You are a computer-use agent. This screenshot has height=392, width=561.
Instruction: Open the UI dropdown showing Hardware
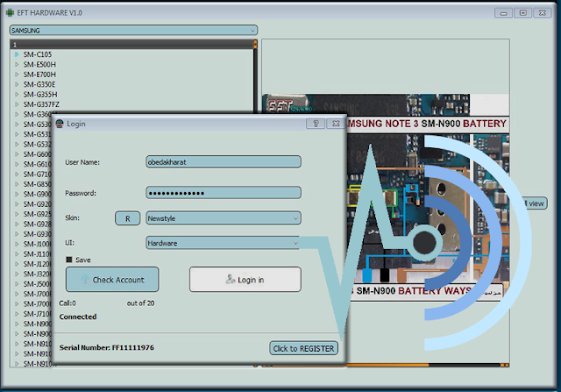(224, 243)
